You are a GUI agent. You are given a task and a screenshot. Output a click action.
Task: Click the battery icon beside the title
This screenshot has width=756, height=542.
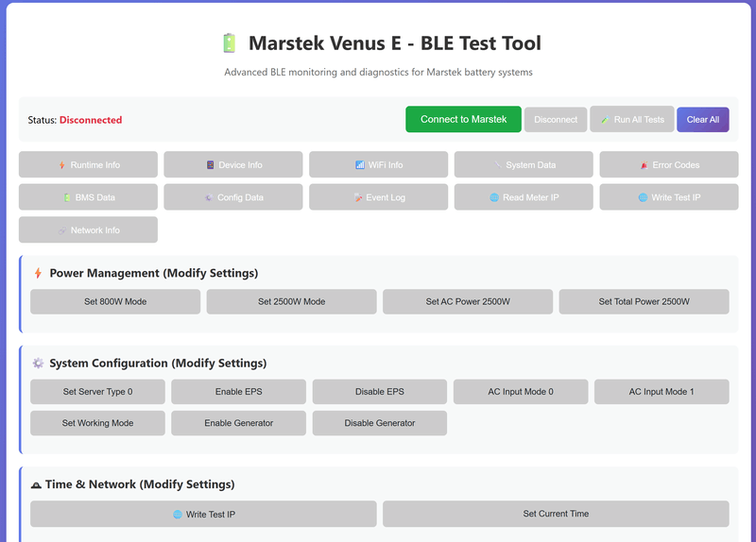[230, 42]
